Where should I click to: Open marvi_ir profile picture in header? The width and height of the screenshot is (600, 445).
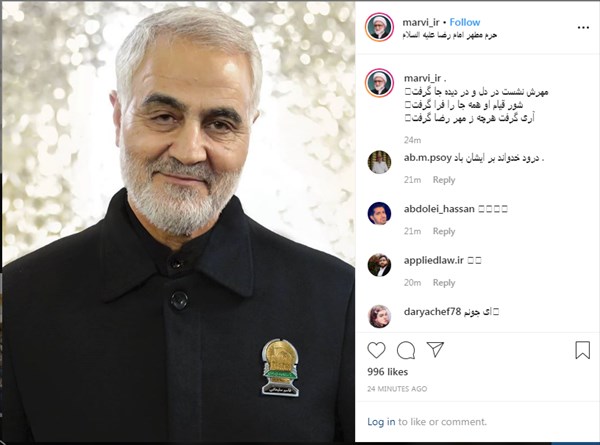(379, 27)
